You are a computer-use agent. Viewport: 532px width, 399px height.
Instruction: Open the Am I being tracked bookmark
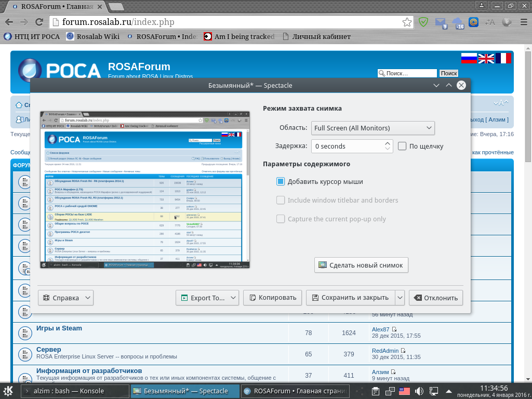click(240, 37)
